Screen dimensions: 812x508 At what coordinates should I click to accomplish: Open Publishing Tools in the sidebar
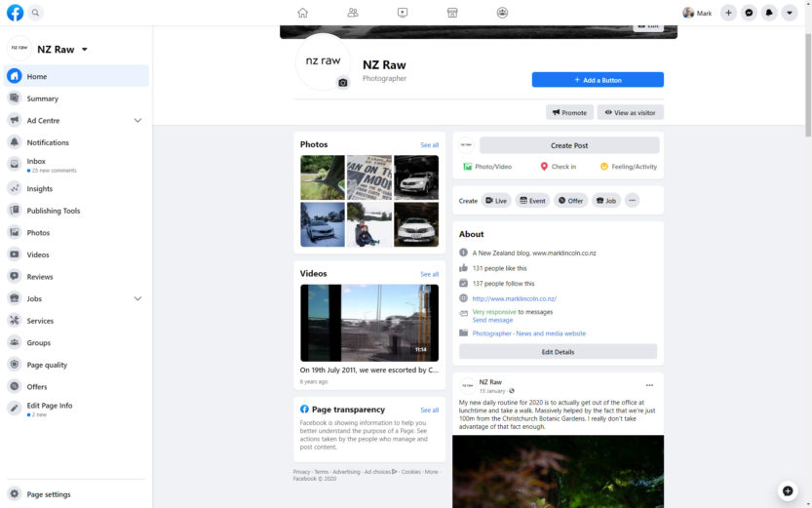pos(76,211)
